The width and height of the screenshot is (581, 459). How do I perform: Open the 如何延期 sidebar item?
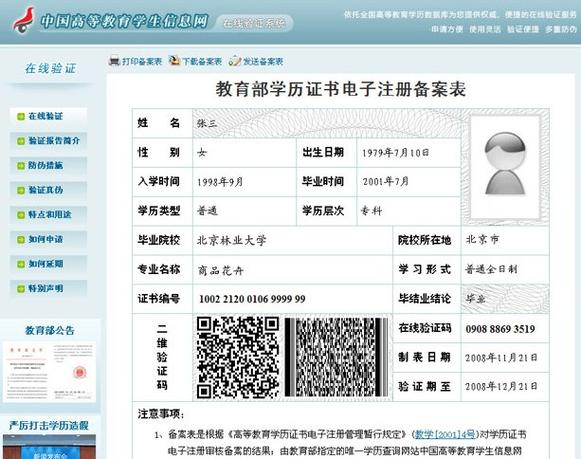tap(49, 264)
